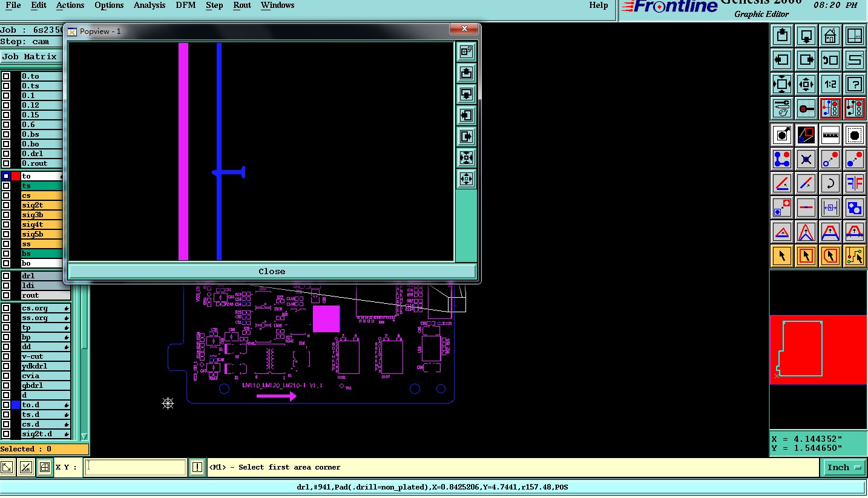The height and width of the screenshot is (498, 868).
Task: Toggle the checkbox for layer drl
Action: [6, 276]
